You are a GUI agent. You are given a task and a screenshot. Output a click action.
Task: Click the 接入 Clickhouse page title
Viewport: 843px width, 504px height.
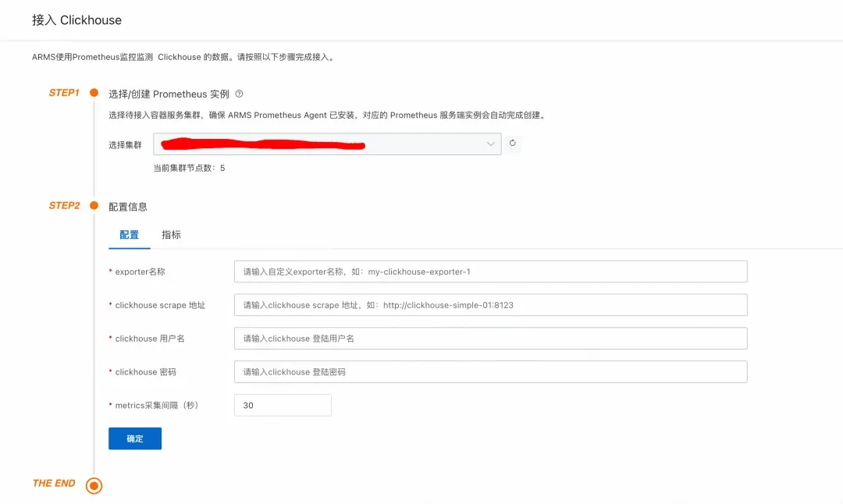tap(76, 20)
